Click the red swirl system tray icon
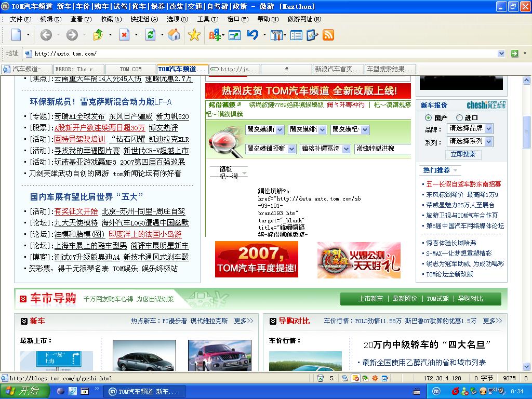This screenshot has width=532, height=399. pos(456,392)
